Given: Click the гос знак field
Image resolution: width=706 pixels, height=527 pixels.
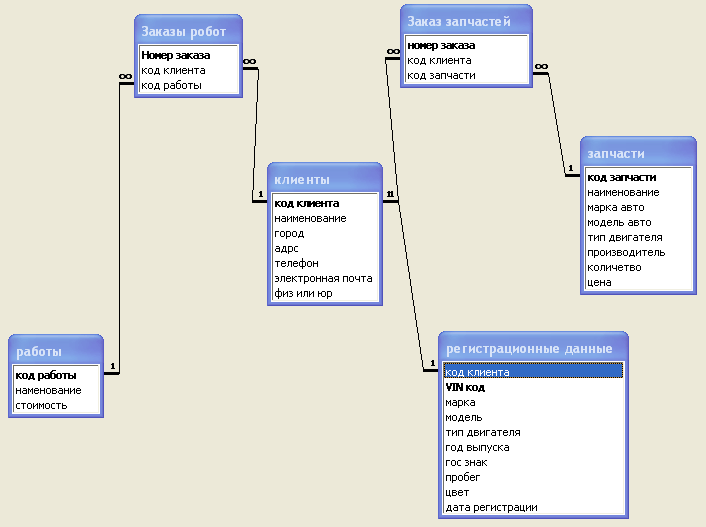Looking at the screenshot, I should [533, 462].
